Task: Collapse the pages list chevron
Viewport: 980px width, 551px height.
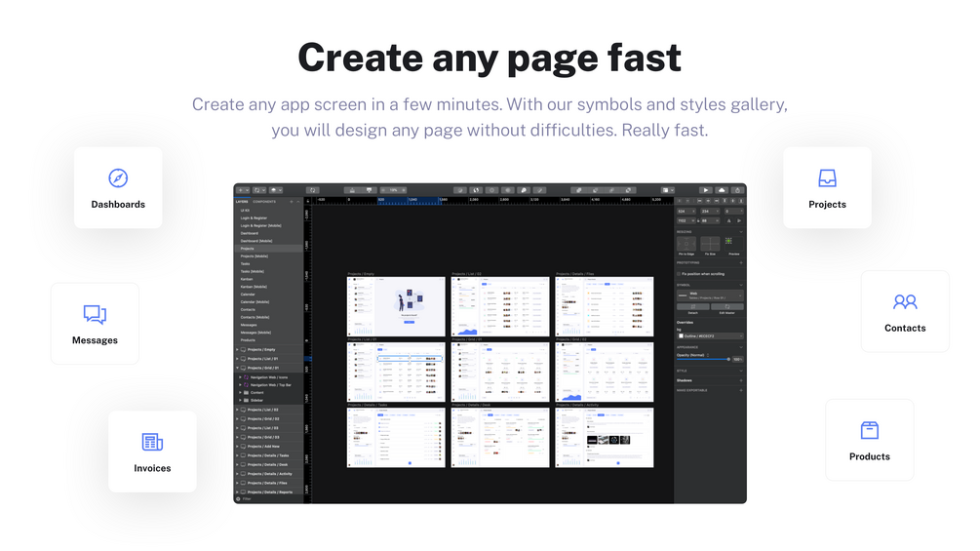Action: pyautogui.click(x=298, y=202)
